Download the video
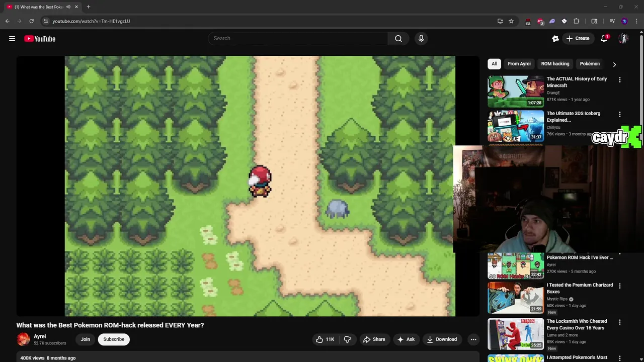Screen dimensions: 644x362 pyautogui.click(x=442, y=339)
